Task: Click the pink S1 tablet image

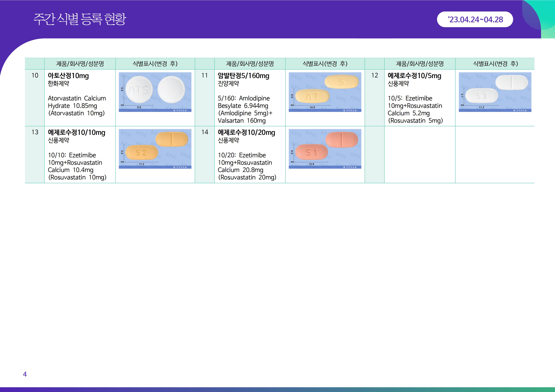Action: [x=312, y=152]
